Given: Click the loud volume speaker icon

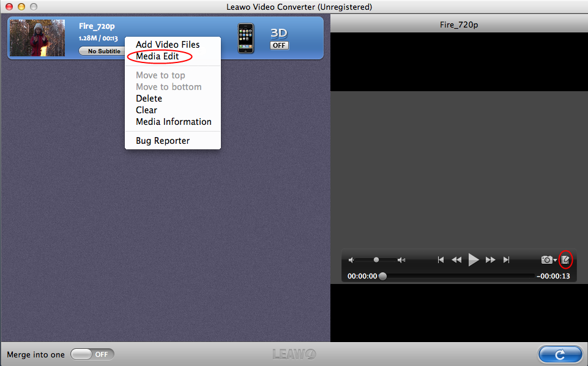Looking at the screenshot, I should click(x=401, y=260).
